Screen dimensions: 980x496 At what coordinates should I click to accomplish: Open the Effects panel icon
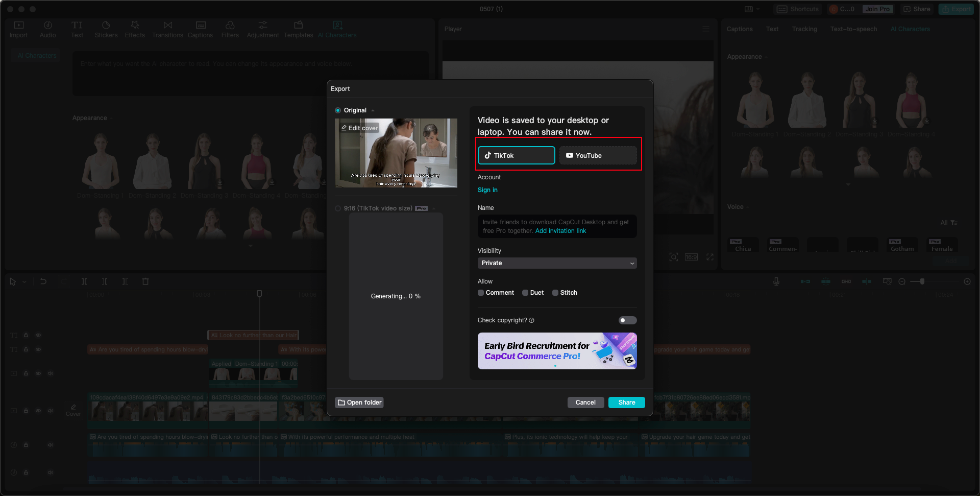(135, 30)
